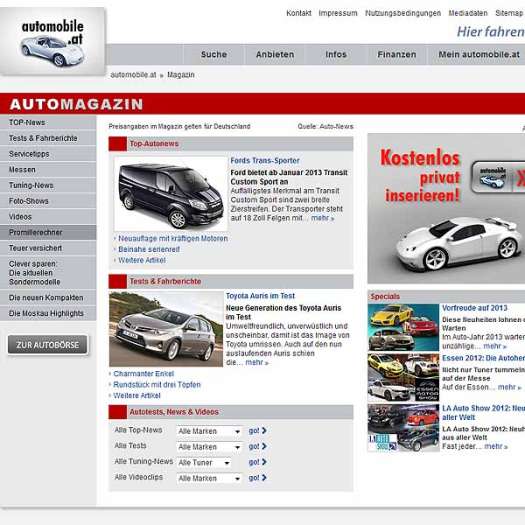
Task: Select Messen in the sidebar
Action: point(48,170)
